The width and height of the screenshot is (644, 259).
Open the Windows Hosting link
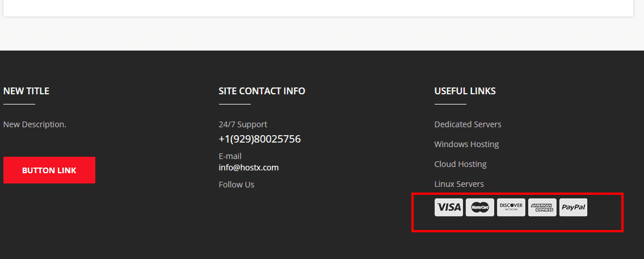coord(466,144)
